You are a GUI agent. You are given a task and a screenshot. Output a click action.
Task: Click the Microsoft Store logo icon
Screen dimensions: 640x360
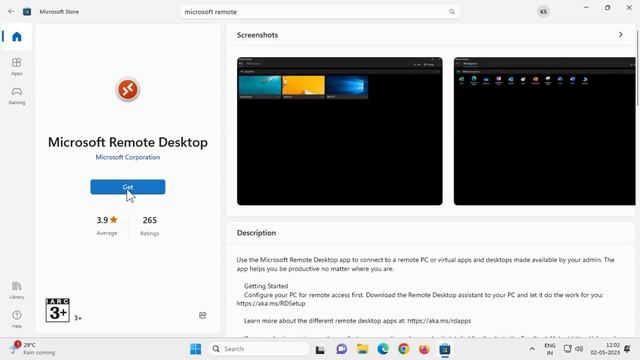point(27,11)
